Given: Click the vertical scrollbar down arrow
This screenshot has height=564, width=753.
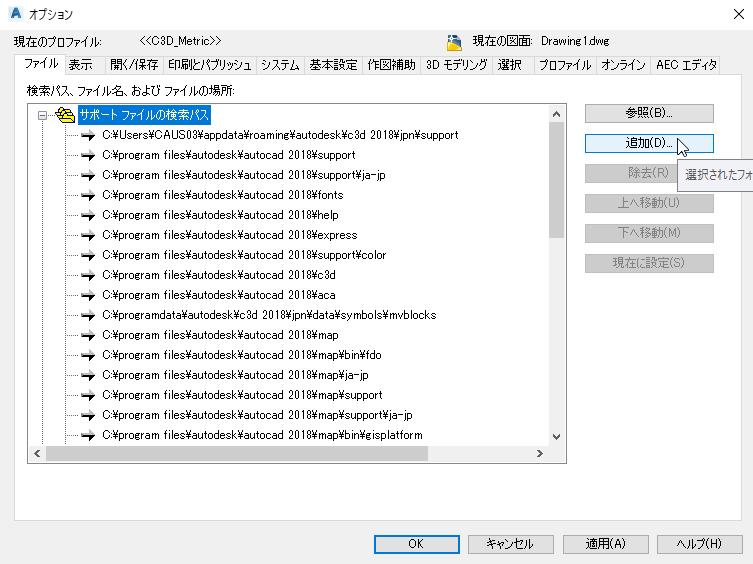Looking at the screenshot, I should 557,437.
